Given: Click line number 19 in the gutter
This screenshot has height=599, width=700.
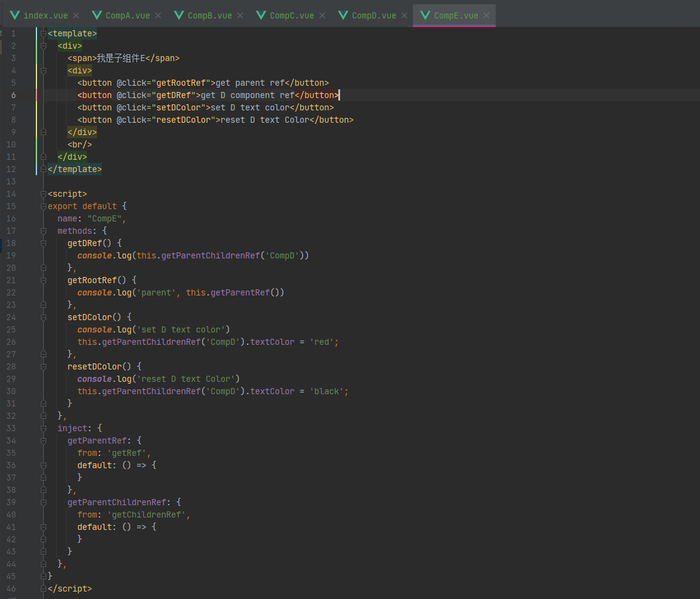Looking at the screenshot, I should (x=11, y=255).
